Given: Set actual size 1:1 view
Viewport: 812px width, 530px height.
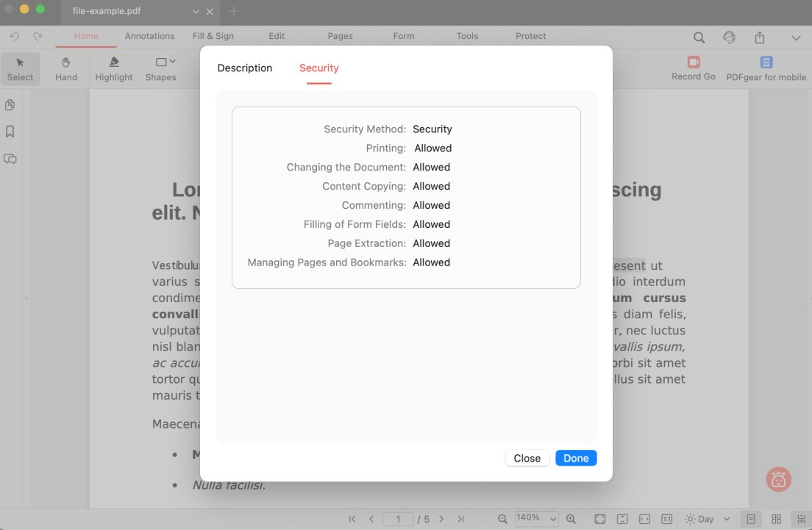Looking at the screenshot, I should (667, 519).
